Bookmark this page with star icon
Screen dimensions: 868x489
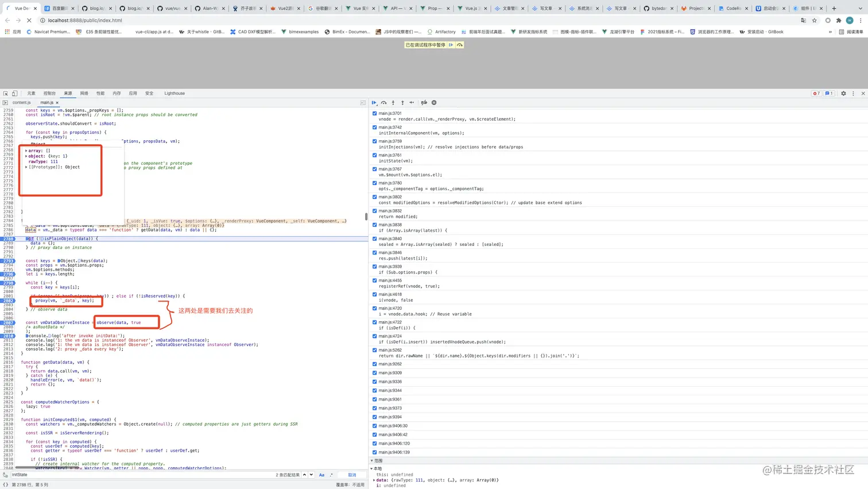coord(815,20)
